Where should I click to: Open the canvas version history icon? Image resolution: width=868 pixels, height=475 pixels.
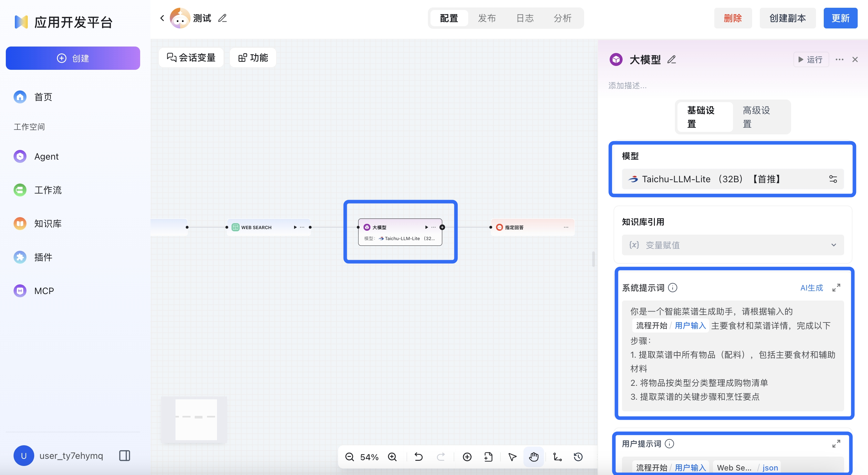(x=578, y=457)
